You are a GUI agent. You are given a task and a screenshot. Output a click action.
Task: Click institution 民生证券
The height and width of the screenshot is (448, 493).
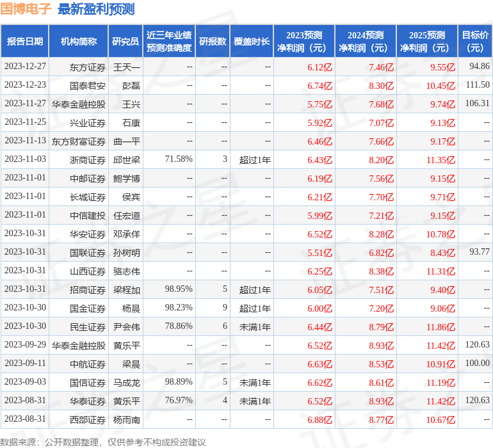(x=88, y=327)
